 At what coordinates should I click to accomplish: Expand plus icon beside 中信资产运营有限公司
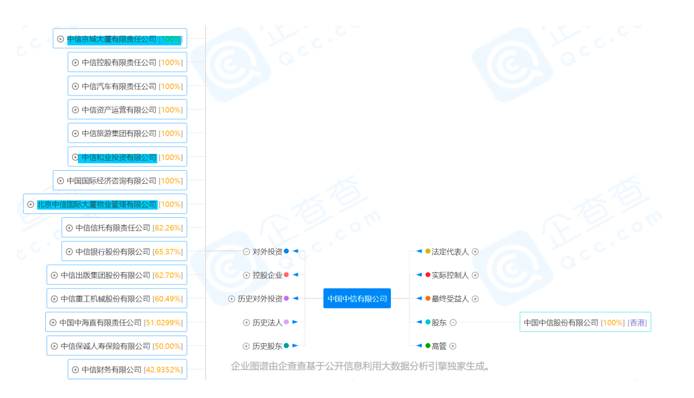(x=75, y=110)
